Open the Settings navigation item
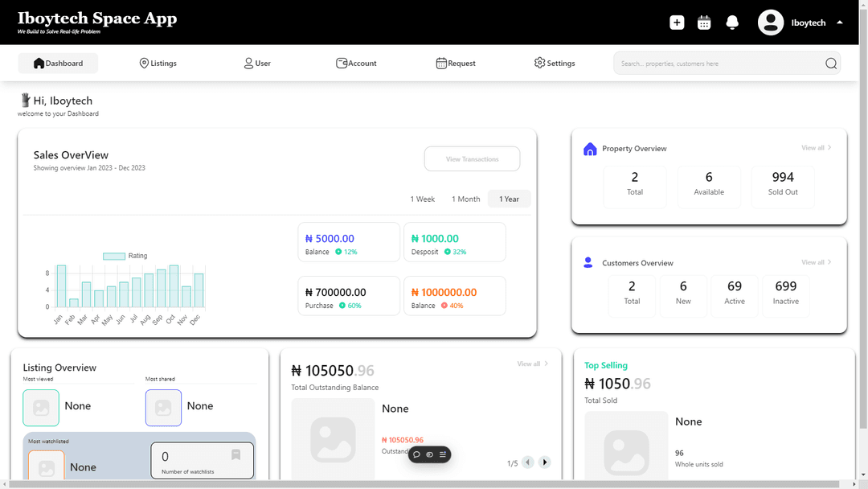 click(554, 63)
